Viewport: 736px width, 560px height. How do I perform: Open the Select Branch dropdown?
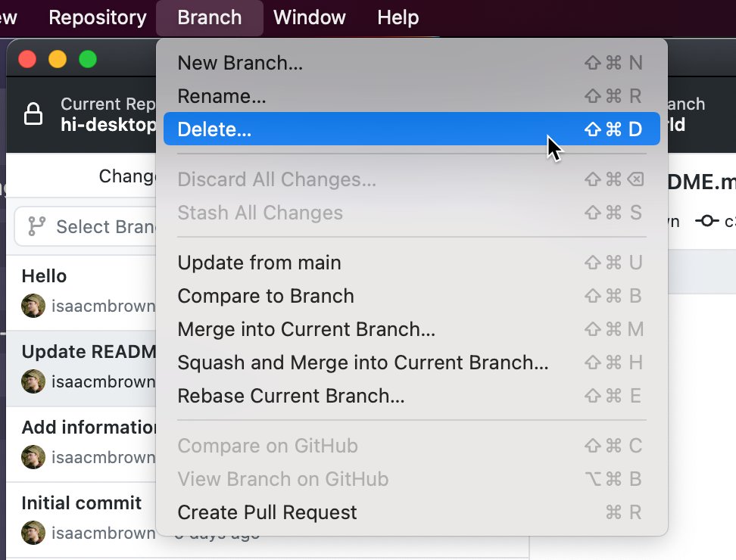click(91, 226)
